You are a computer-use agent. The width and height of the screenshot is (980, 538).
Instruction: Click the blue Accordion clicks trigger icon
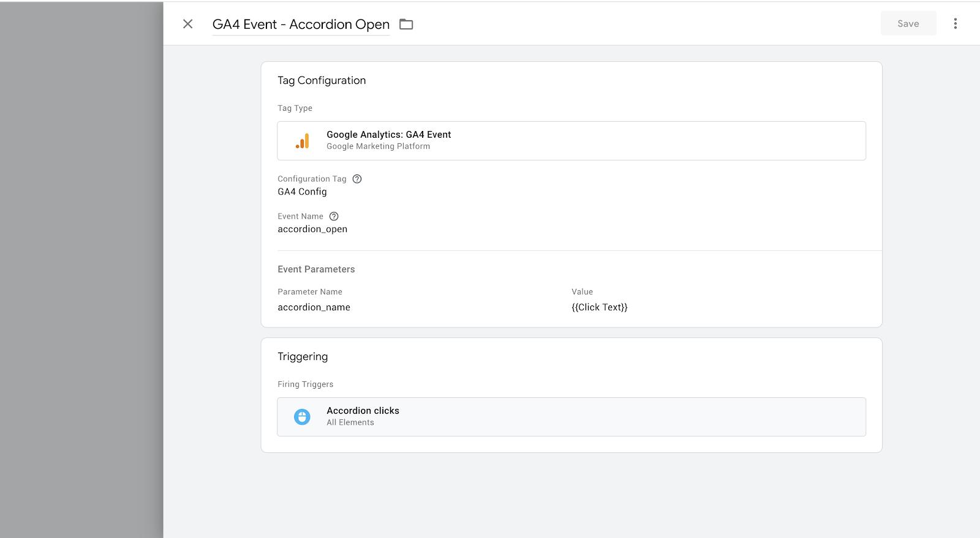pos(302,417)
